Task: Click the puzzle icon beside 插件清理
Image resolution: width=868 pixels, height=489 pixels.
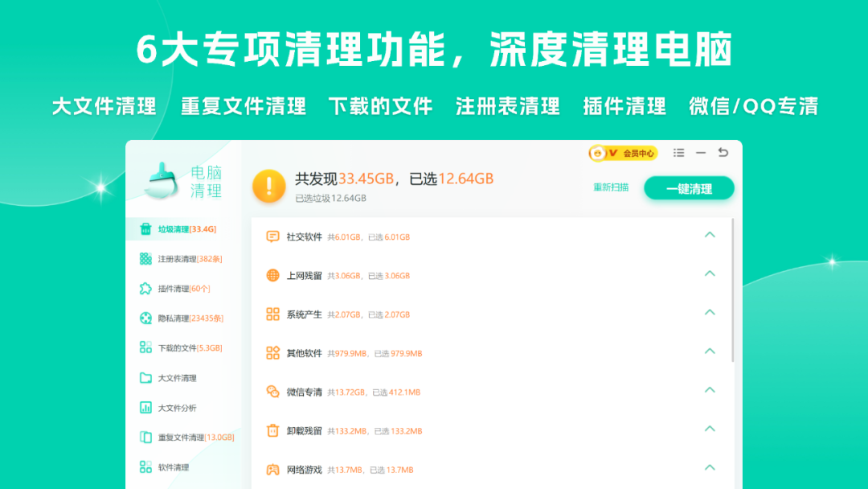Action: click(145, 289)
